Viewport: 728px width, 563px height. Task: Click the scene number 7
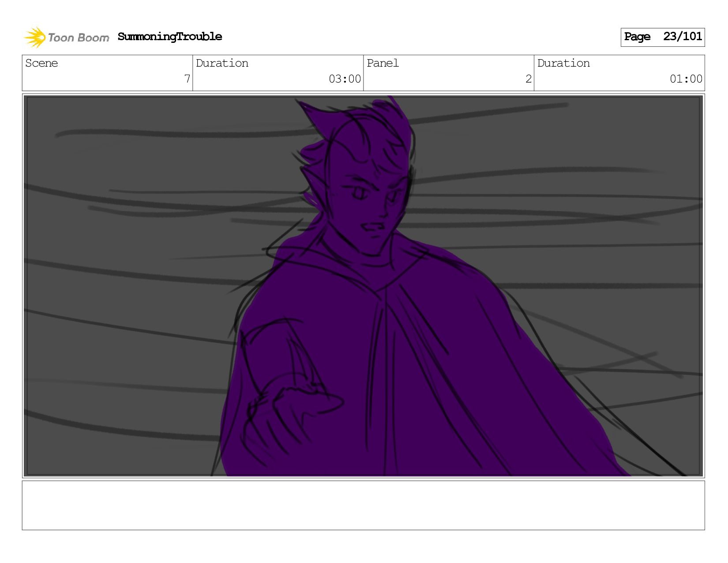[187, 79]
